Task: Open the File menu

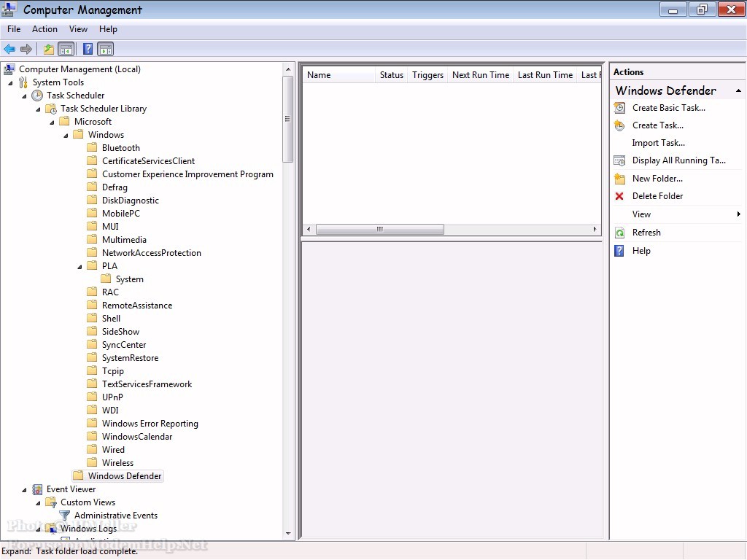Action: [14, 29]
